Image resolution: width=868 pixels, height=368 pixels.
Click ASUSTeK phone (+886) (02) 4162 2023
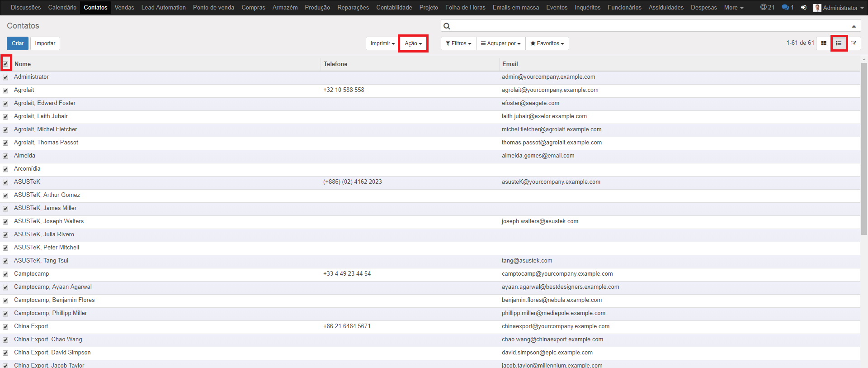point(353,182)
